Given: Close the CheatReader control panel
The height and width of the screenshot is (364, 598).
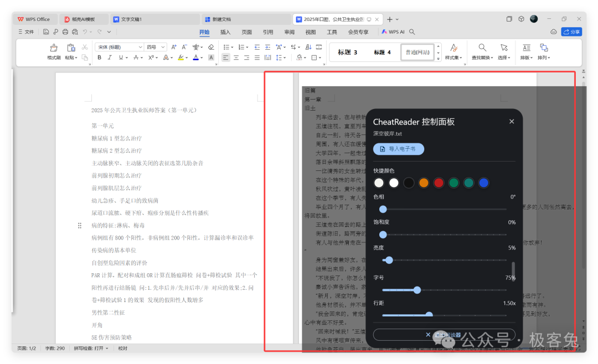Looking at the screenshot, I should [x=512, y=122].
